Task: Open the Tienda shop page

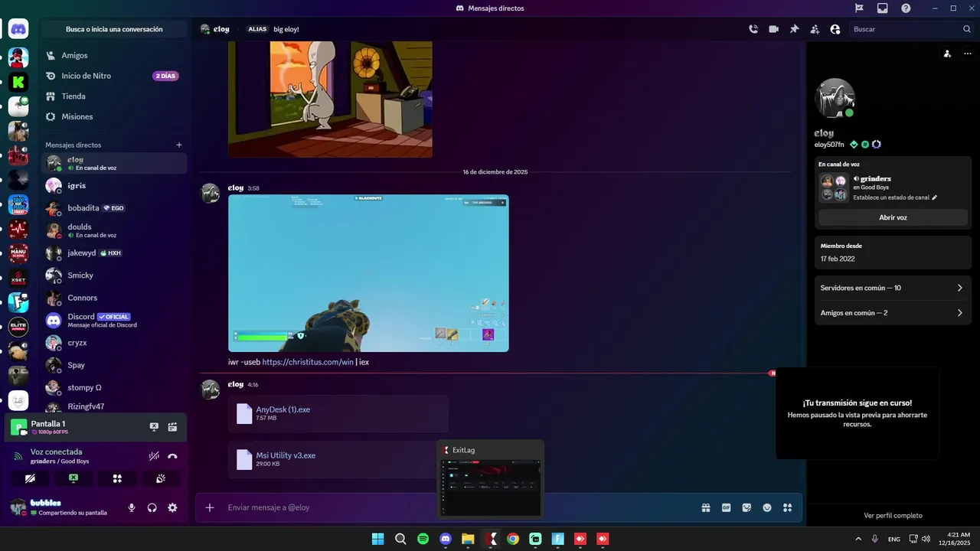Action: tap(113, 96)
